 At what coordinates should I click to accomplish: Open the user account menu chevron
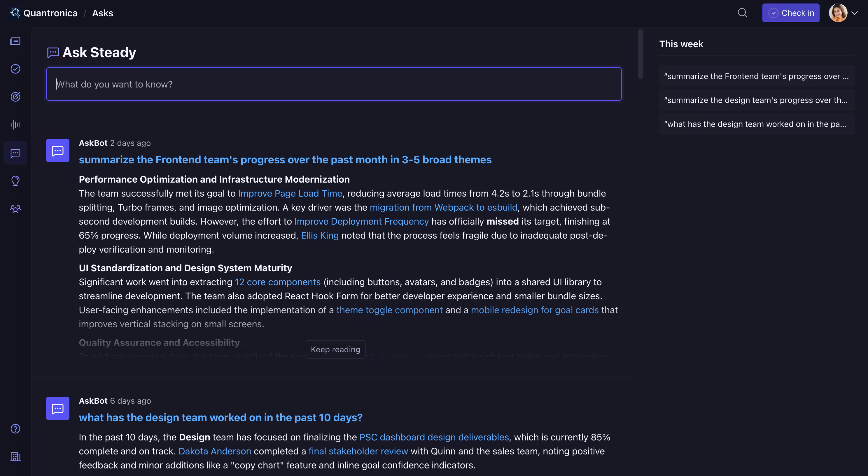pos(854,13)
